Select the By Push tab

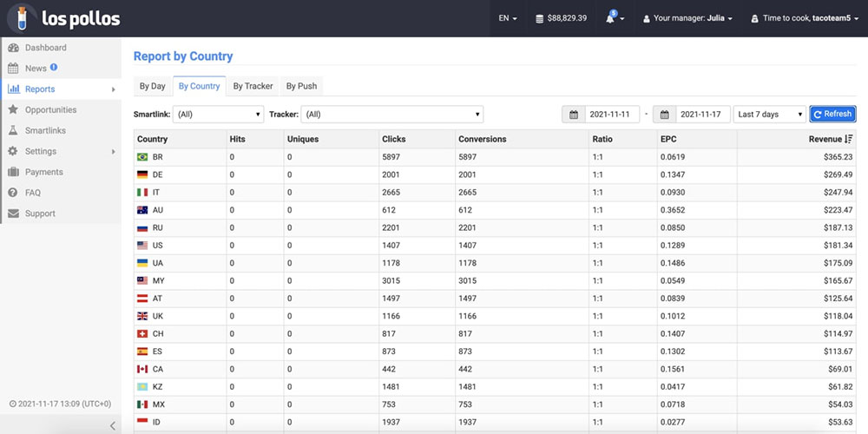[301, 86]
